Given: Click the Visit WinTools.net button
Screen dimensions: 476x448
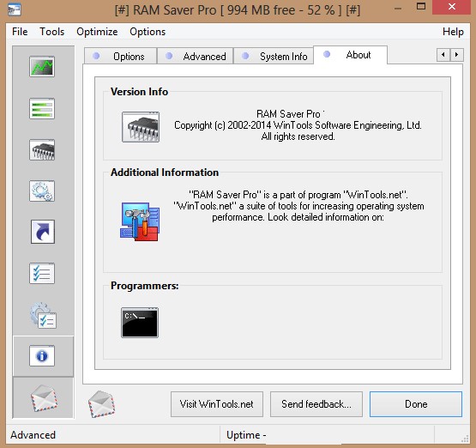Looking at the screenshot, I should [217, 404].
